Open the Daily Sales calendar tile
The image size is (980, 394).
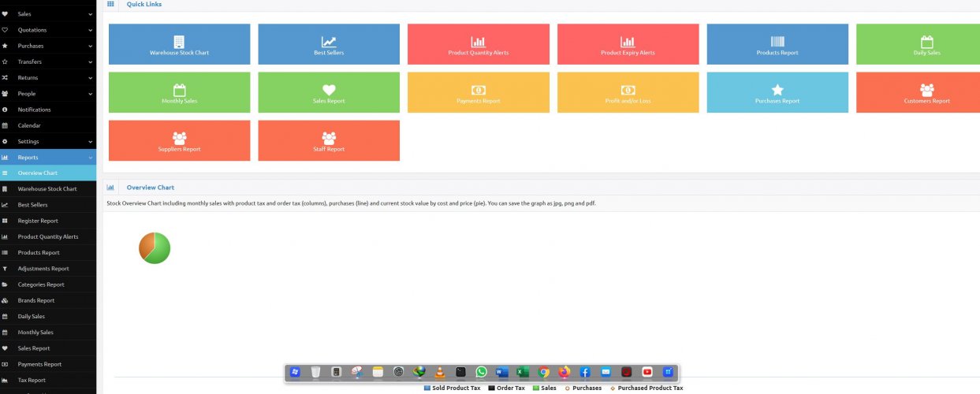tap(919, 44)
